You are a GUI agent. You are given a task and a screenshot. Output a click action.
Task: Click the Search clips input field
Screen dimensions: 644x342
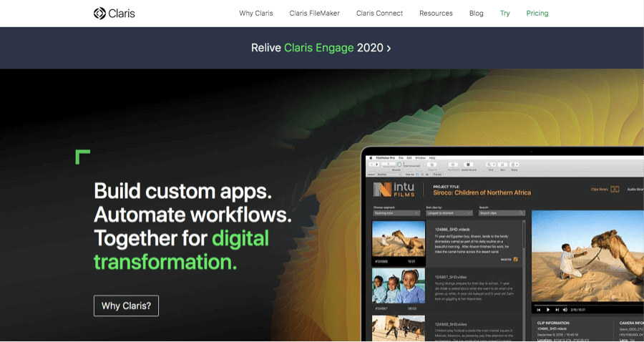pyautogui.click(x=502, y=213)
